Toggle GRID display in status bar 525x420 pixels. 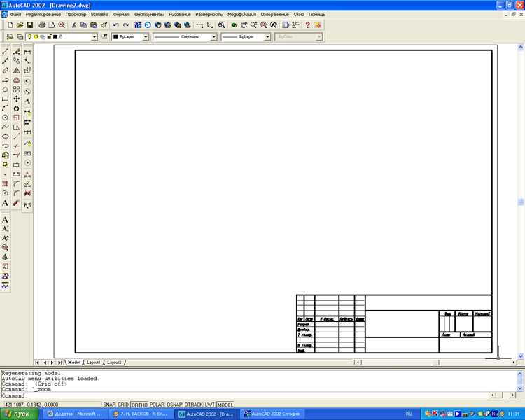pyautogui.click(x=123, y=405)
